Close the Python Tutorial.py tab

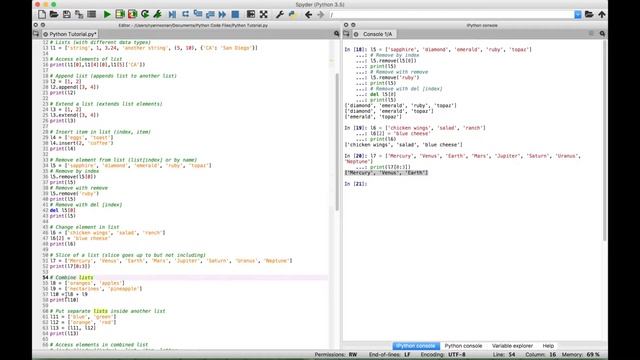[x=45, y=34]
